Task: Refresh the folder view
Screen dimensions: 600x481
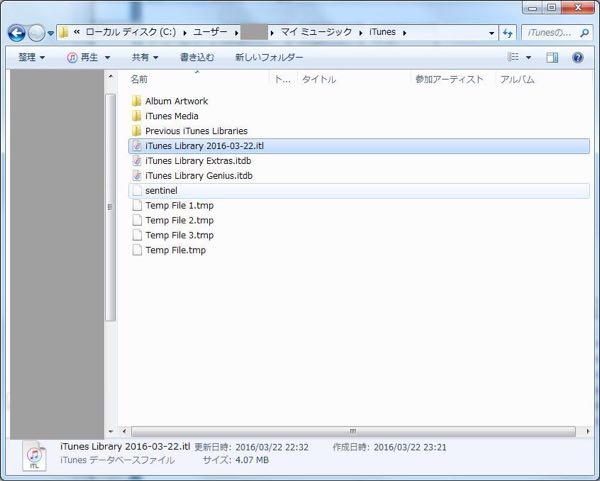Action: click(508, 33)
